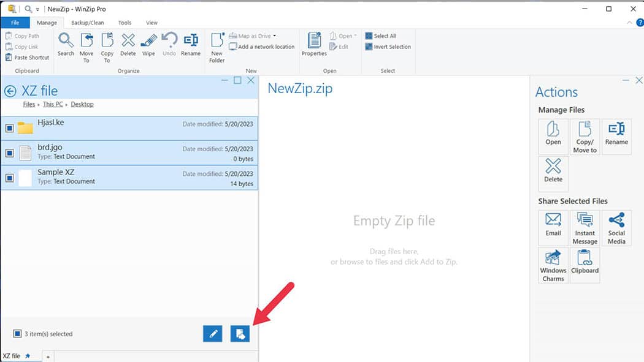This screenshot has width=644, height=362.
Task: Click Edit in the Open group
Action: [x=339, y=47]
